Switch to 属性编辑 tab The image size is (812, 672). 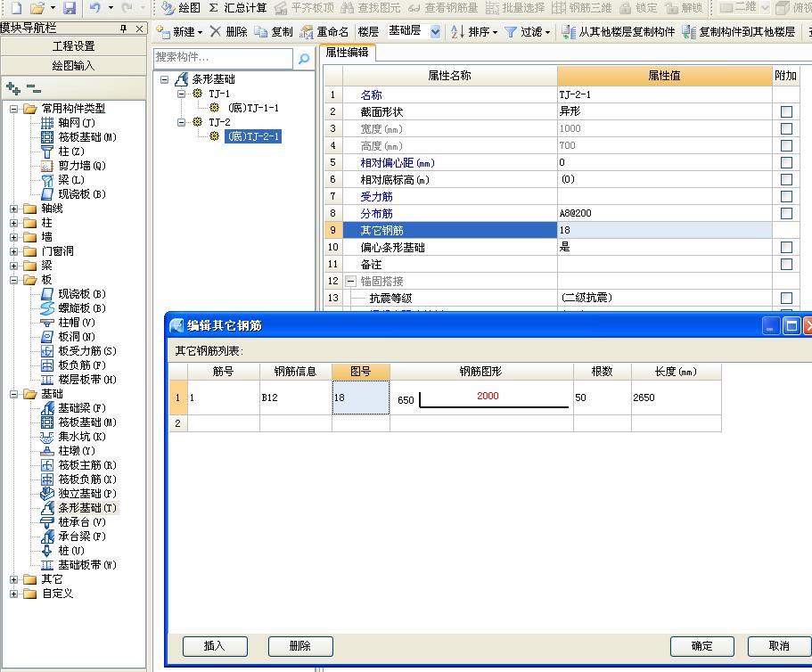[x=347, y=53]
